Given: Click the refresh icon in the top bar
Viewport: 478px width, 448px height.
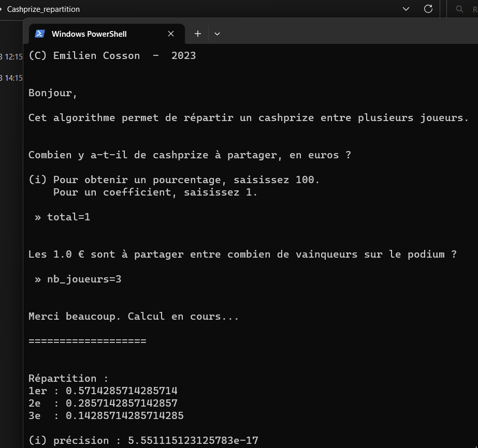Looking at the screenshot, I should tap(428, 9).
